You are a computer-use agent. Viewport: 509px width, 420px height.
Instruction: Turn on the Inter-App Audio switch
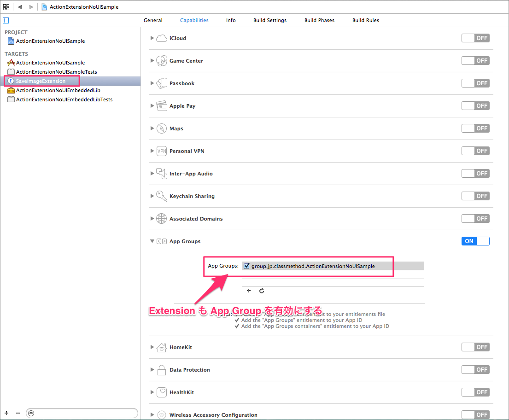point(475,174)
